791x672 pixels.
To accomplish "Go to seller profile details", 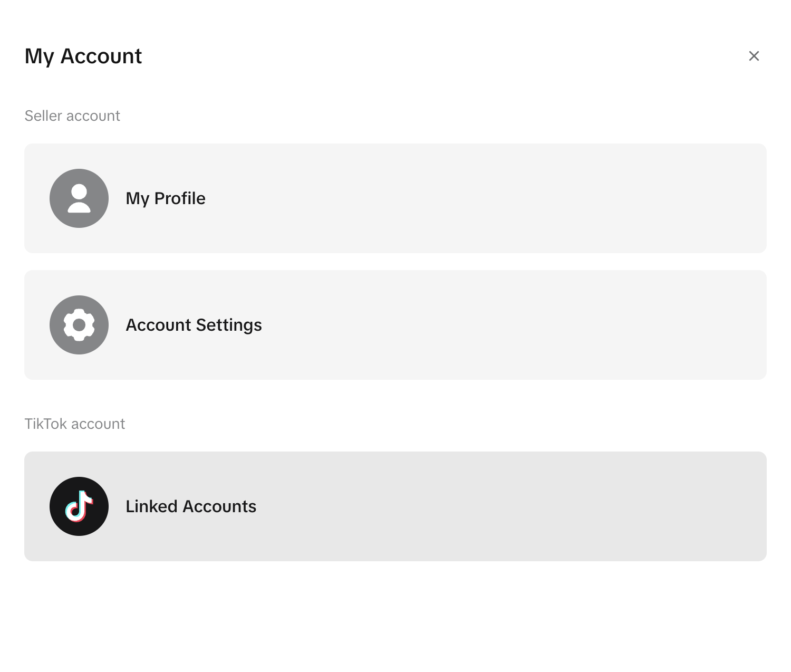I will tap(395, 198).
